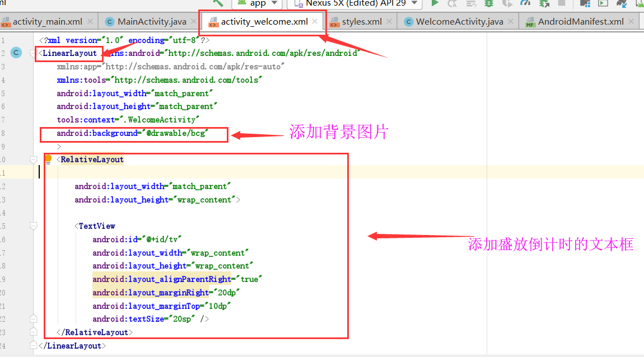The image size is (644, 357).
Task: Click the Apply Code Changes icon
Action: [x=471, y=3]
